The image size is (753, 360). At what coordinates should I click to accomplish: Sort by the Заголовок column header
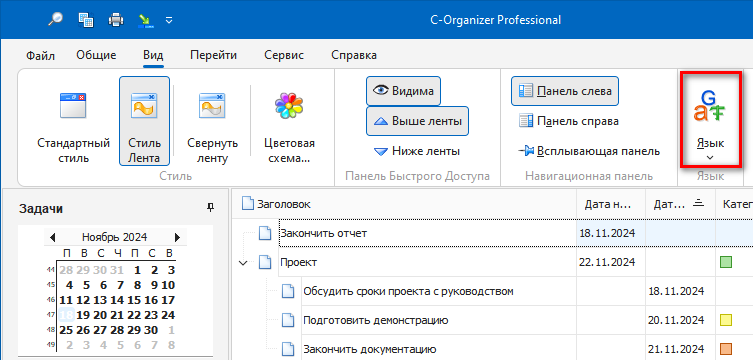click(x=403, y=204)
